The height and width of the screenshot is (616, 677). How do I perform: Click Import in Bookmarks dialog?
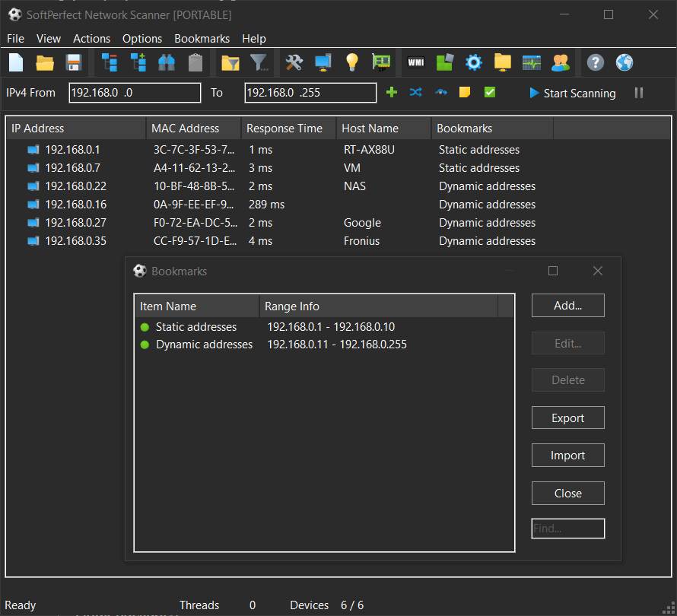(567, 456)
